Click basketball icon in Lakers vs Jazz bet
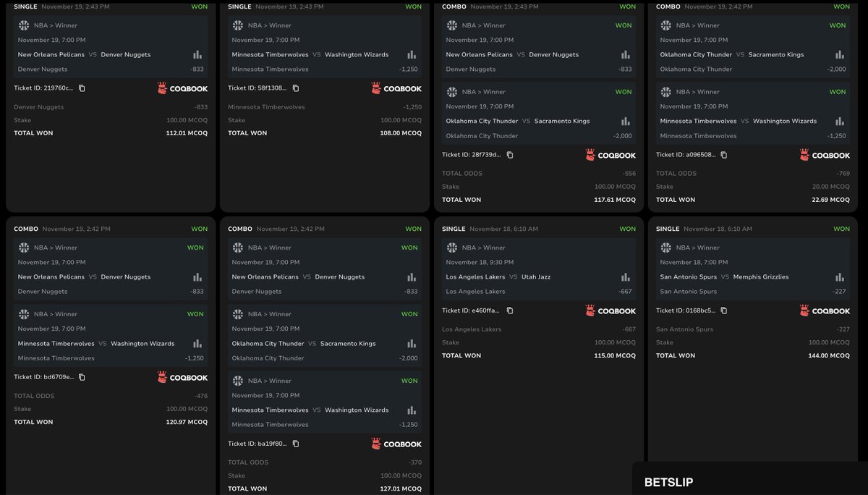868x495 pixels. pos(452,247)
